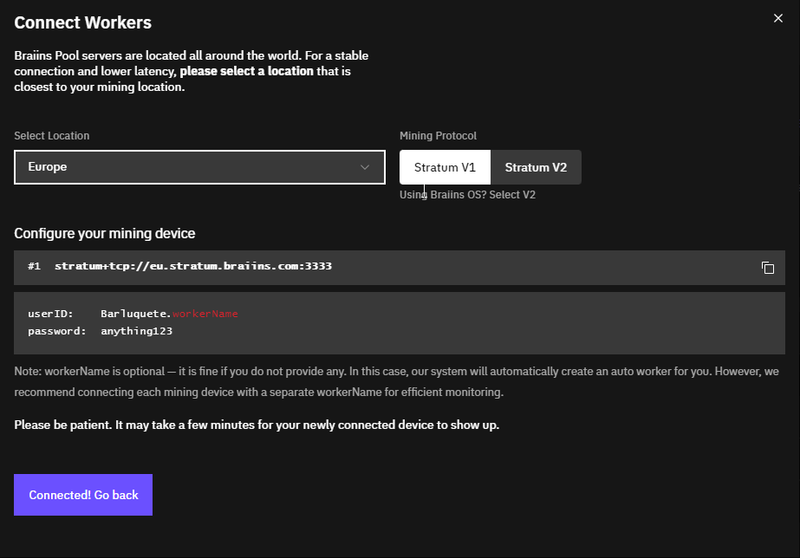Copy the stratum server URL
Screen dimensions: 800x558
coord(768,267)
